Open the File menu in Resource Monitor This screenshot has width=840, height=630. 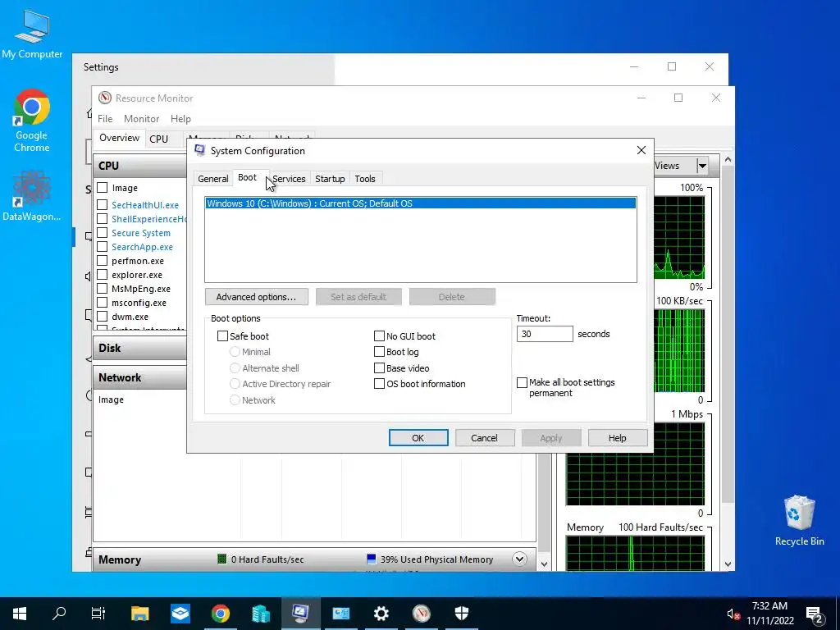click(105, 119)
